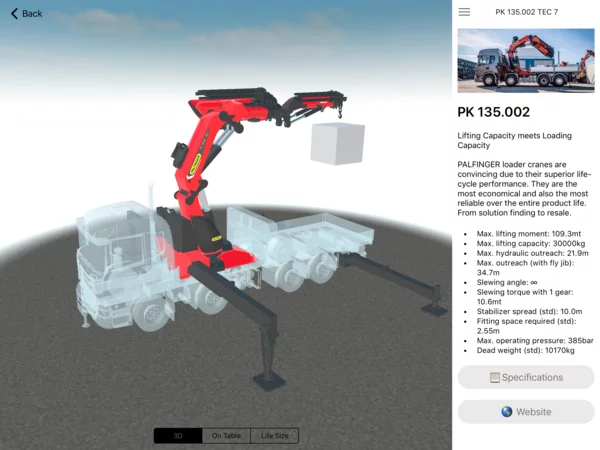
Task: Click 'Dead weight (std): 10170kg' line
Action: (525, 350)
